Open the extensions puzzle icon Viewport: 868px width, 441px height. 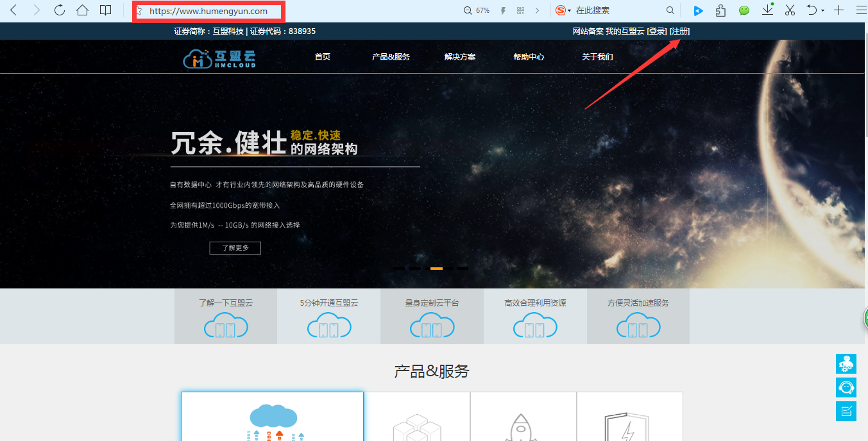pyautogui.click(x=721, y=10)
